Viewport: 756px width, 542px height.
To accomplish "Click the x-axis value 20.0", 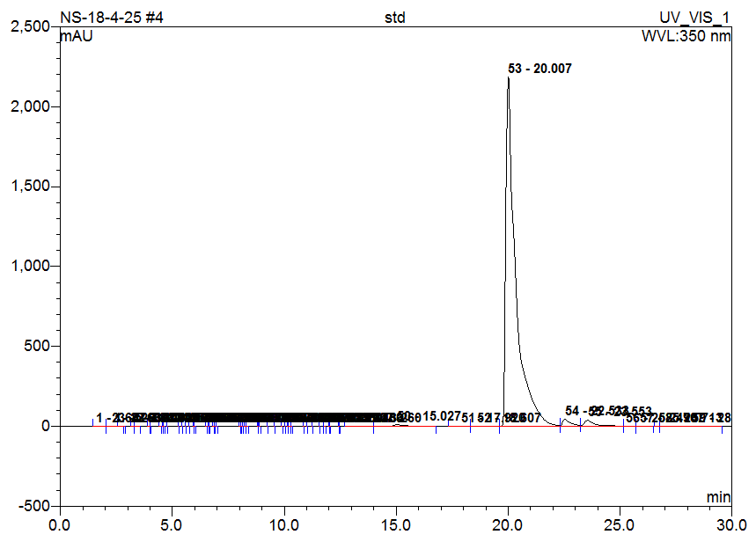I will (x=508, y=524).
